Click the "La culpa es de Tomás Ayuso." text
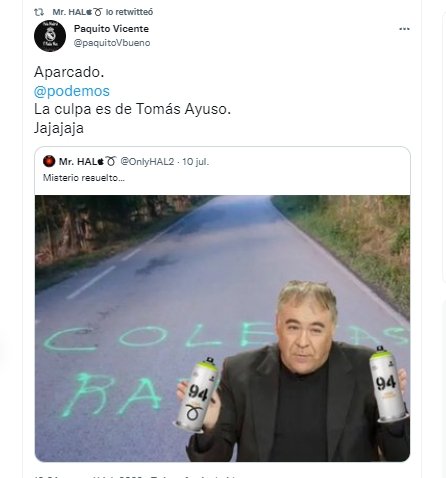Image resolution: width=446 pixels, height=478 pixels. tap(132, 109)
